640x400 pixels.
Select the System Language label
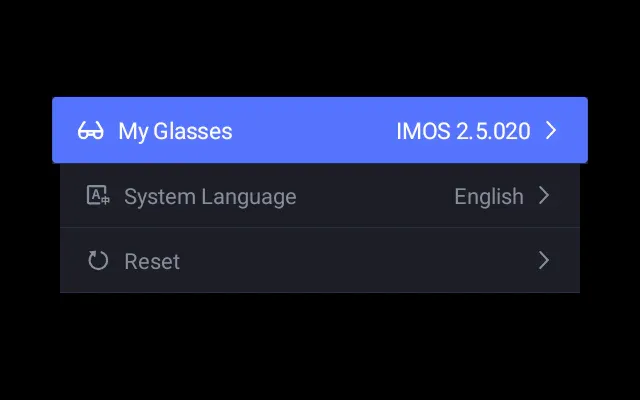click(210, 196)
